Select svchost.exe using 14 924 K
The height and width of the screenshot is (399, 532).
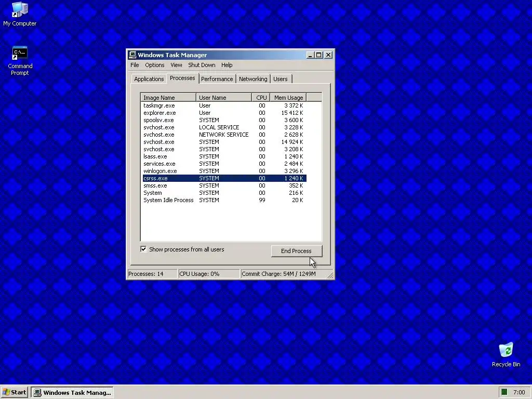(224, 142)
